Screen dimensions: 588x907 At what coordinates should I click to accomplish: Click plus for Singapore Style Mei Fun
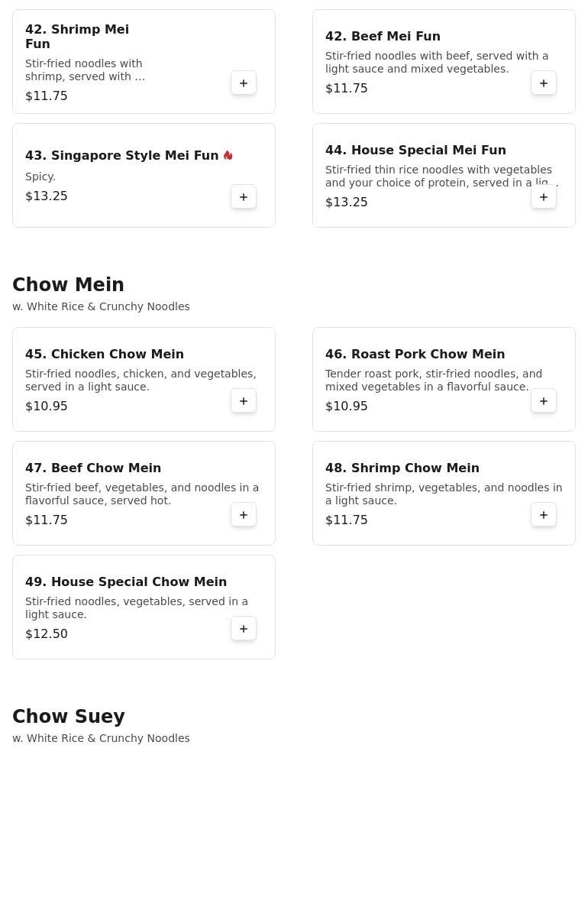coord(244,197)
